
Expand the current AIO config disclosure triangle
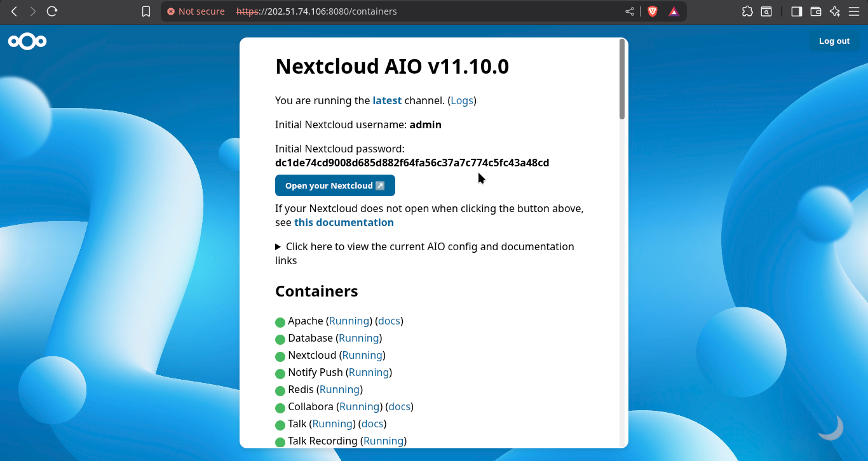point(278,246)
